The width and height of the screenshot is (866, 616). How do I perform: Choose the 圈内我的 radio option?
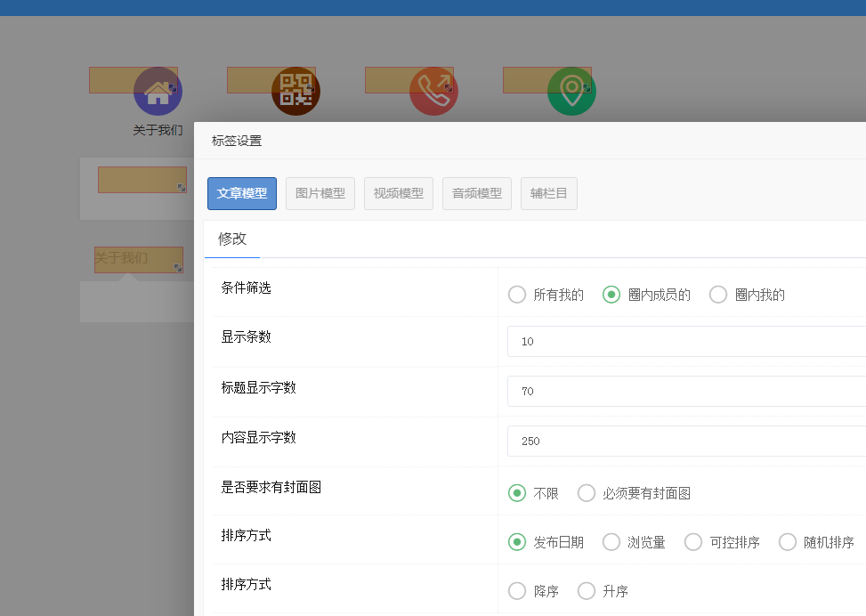[x=718, y=295]
